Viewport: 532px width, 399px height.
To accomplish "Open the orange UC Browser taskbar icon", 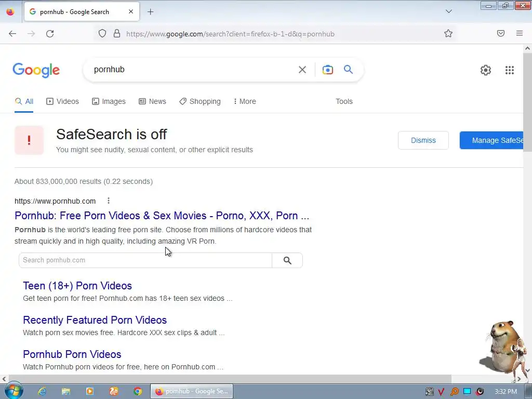I will click(114, 391).
